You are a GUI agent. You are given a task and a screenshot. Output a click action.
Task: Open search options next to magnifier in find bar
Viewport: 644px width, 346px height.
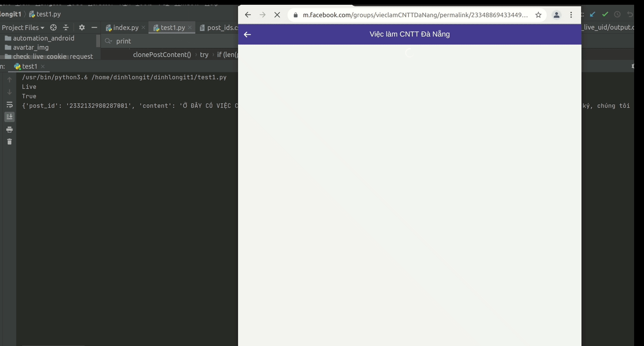click(x=108, y=41)
